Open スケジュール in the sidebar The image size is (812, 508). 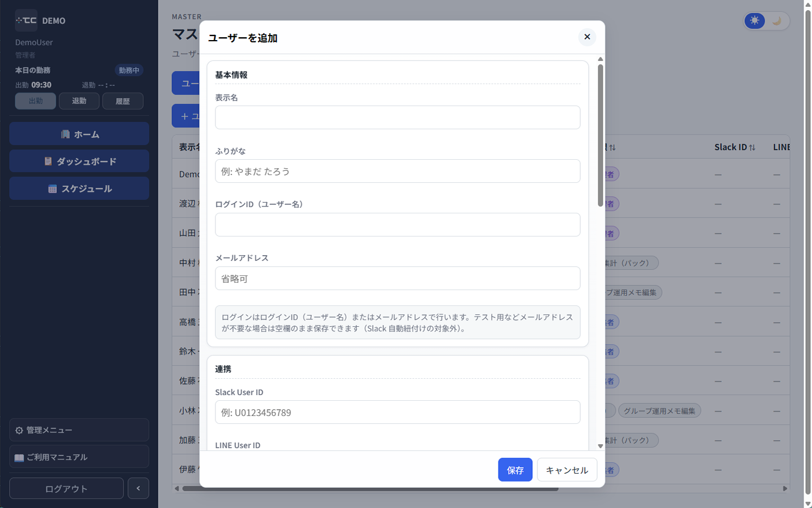coord(79,188)
